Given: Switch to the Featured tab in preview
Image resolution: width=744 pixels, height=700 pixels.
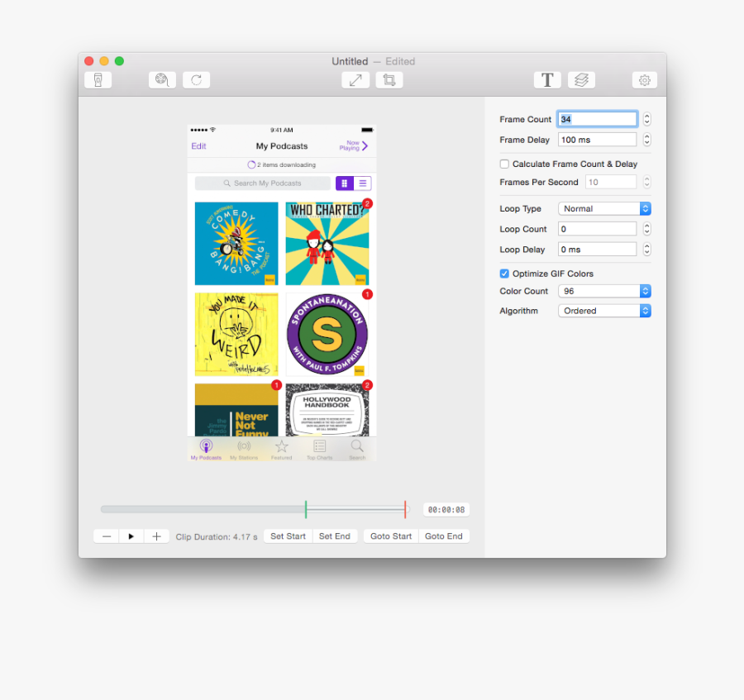Looking at the screenshot, I should point(282,450).
